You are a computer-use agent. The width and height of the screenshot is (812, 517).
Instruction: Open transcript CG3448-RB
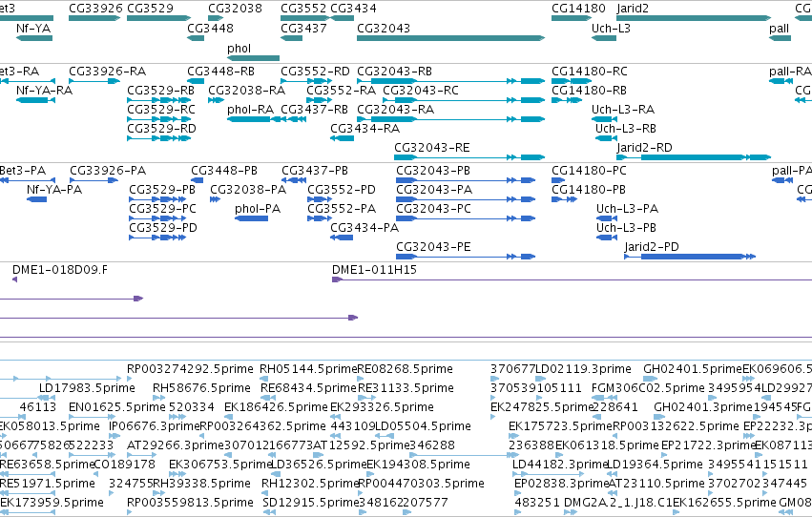[220, 71]
